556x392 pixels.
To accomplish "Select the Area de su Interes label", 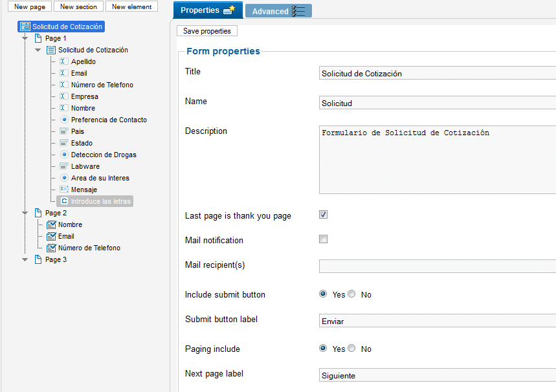I will (x=100, y=178).
